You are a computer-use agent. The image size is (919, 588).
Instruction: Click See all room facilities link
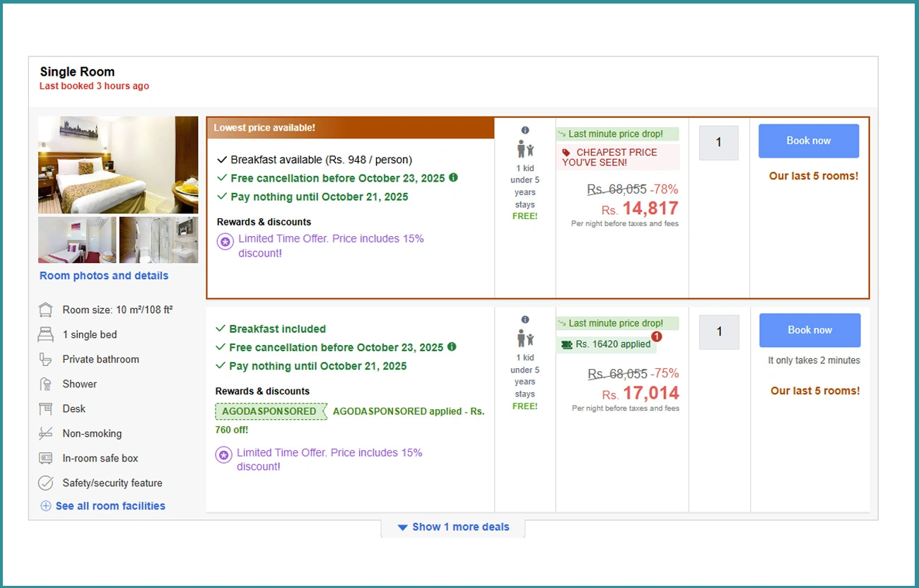click(x=110, y=506)
